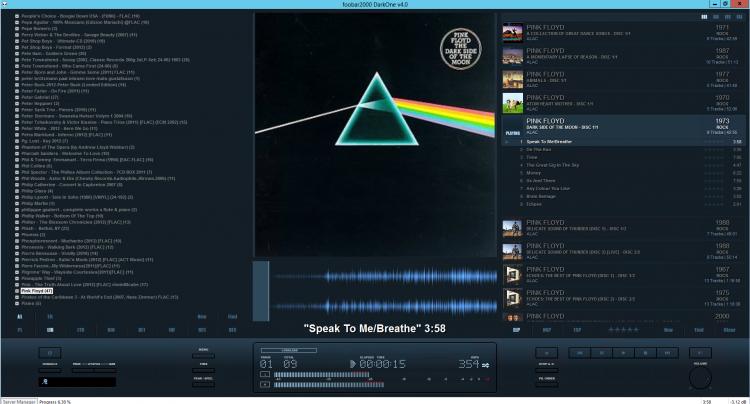Click the Show tab under playlist panel
This screenshot has width=750, height=404.
tap(729, 330)
